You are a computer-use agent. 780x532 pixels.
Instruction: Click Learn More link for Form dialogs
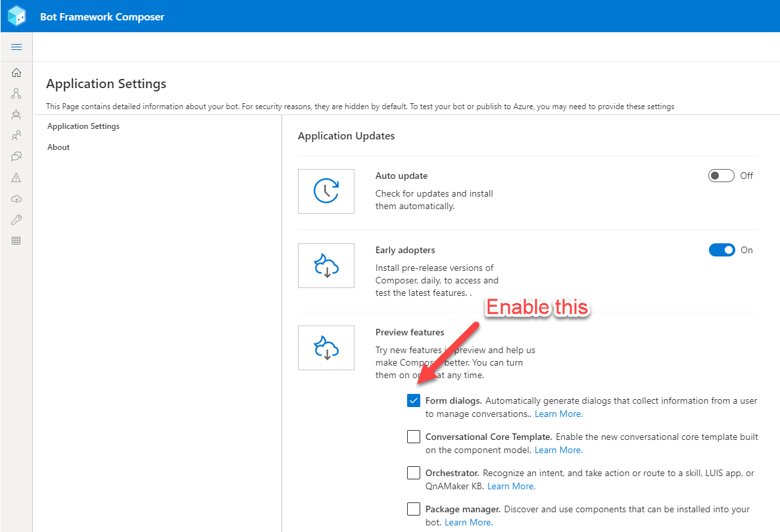558,414
